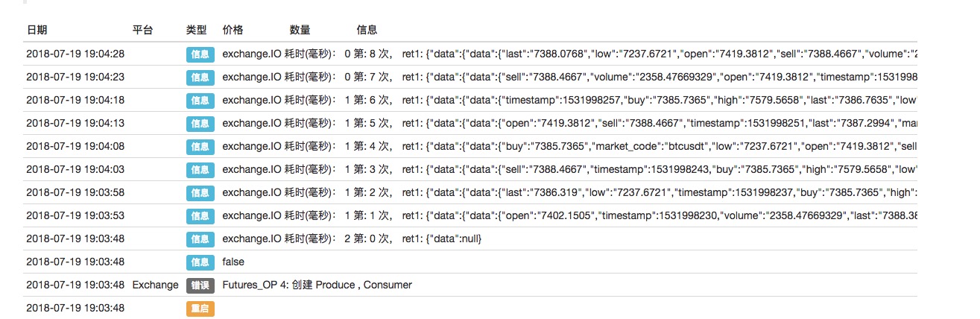
Task: Select the 平台 column header
Action: coord(142,30)
